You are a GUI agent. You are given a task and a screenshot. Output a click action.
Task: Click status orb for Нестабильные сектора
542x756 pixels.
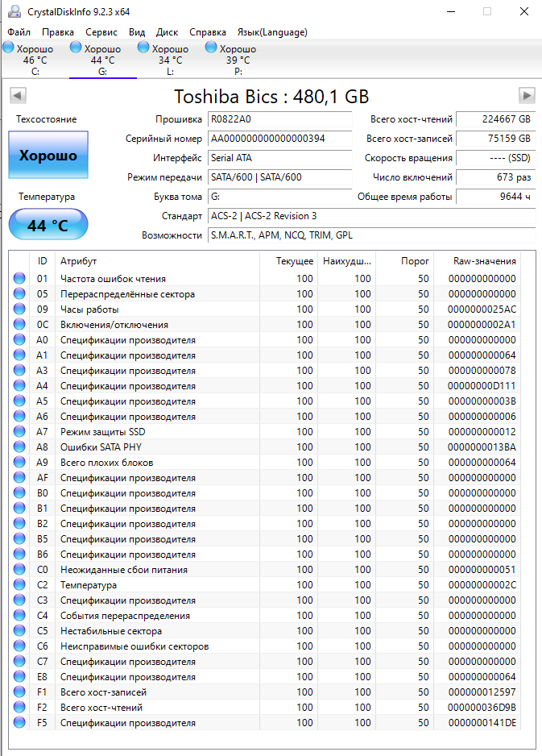coord(19,630)
